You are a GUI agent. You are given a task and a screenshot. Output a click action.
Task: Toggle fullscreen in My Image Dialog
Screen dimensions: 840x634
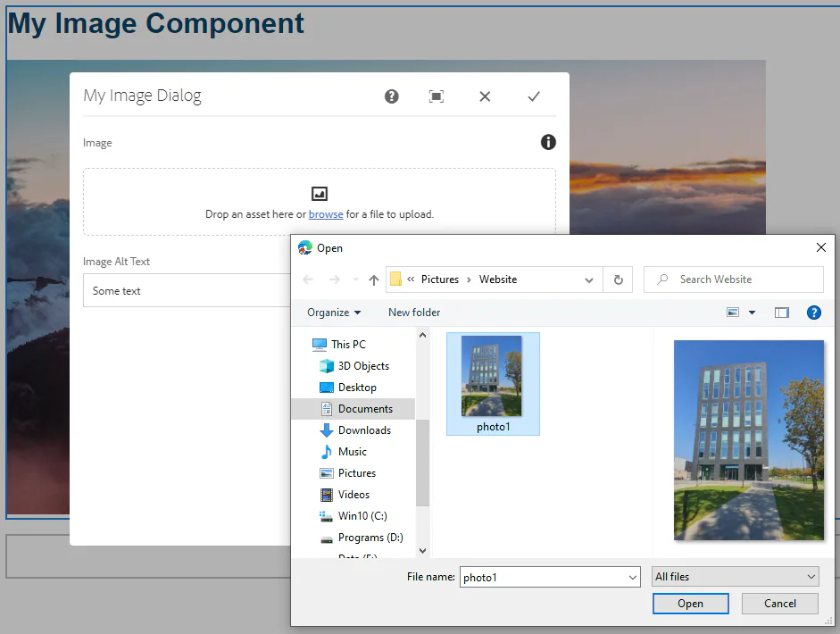(437, 96)
